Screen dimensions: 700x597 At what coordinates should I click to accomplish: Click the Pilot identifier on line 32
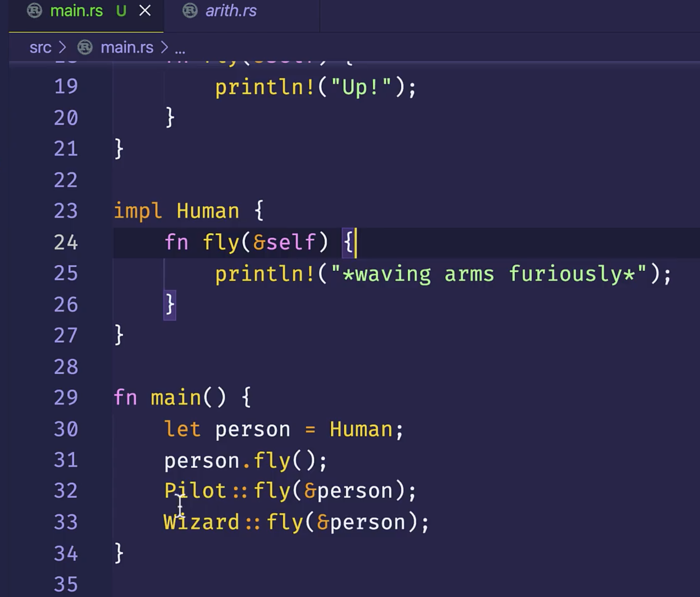(x=195, y=491)
